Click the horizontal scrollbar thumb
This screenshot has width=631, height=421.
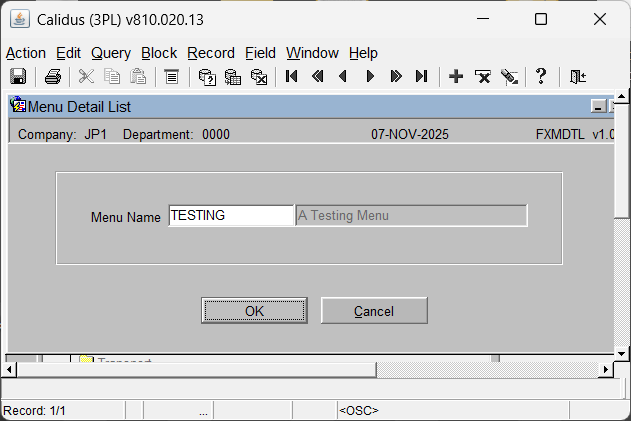click(x=196, y=369)
